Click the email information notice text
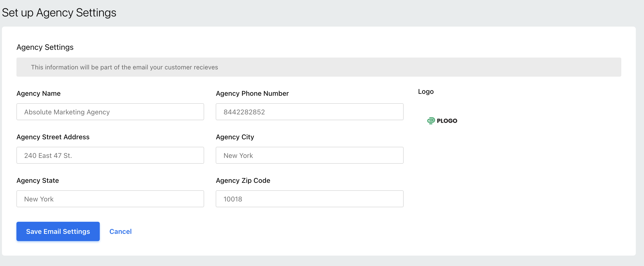The height and width of the screenshot is (266, 644). coord(124,67)
